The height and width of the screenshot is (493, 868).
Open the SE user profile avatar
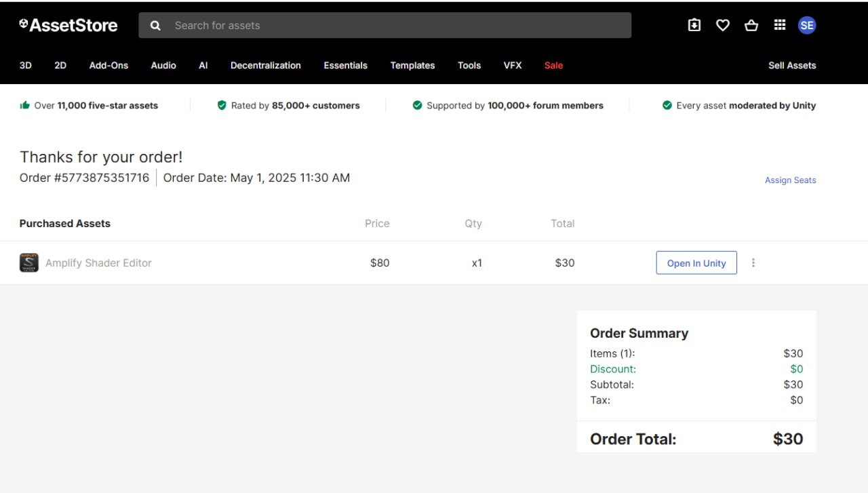pyautogui.click(x=806, y=25)
